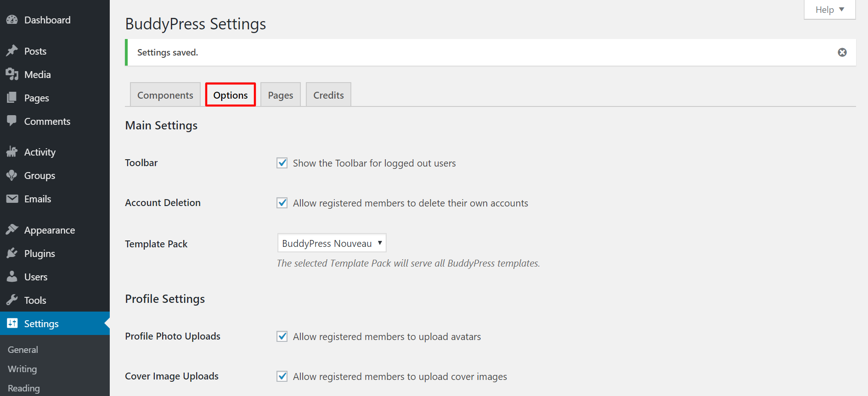This screenshot has height=396, width=868.
Task: Click the Media library icon
Action: tap(12, 74)
